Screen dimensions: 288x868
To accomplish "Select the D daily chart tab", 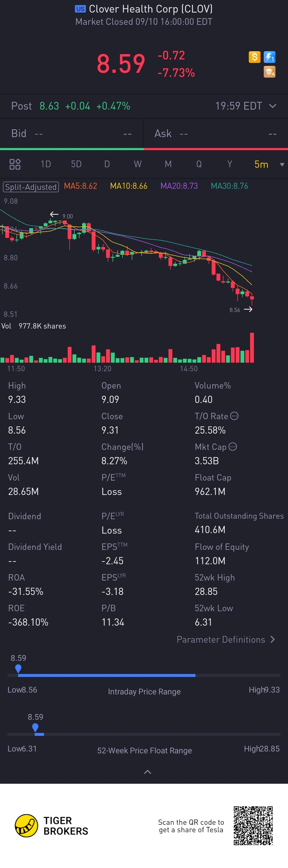I will point(107,164).
